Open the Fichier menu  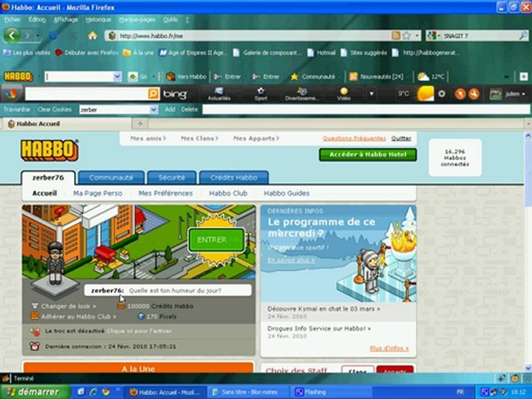pyautogui.click(x=12, y=20)
